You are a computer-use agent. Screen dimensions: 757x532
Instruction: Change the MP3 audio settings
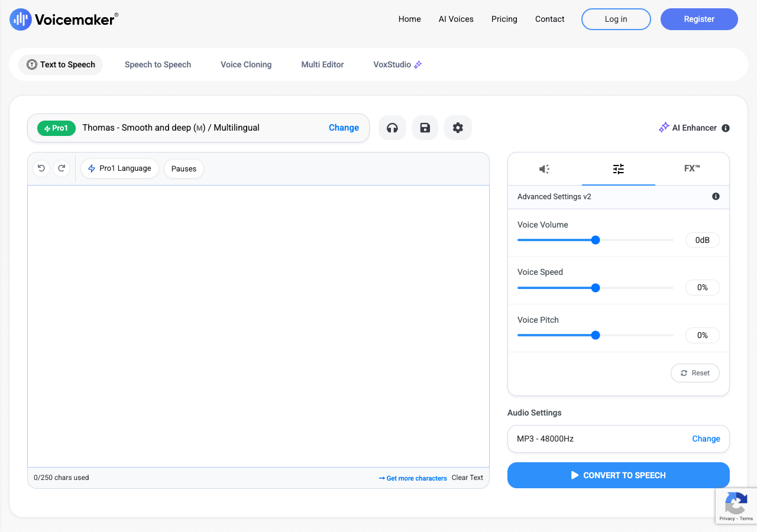(x=706, y=439)
